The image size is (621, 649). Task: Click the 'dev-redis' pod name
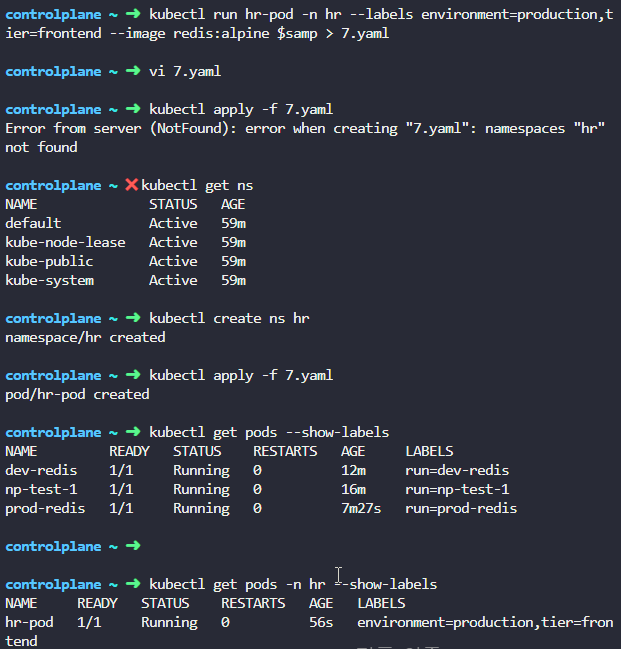[41, 470]
